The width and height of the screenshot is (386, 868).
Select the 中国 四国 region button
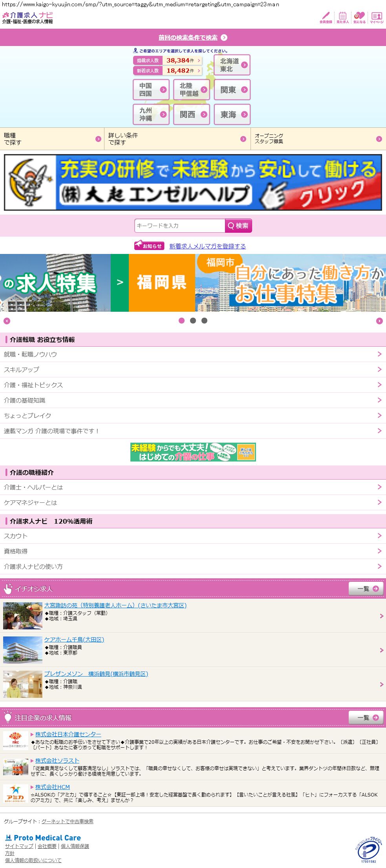[x=151, y=90]
